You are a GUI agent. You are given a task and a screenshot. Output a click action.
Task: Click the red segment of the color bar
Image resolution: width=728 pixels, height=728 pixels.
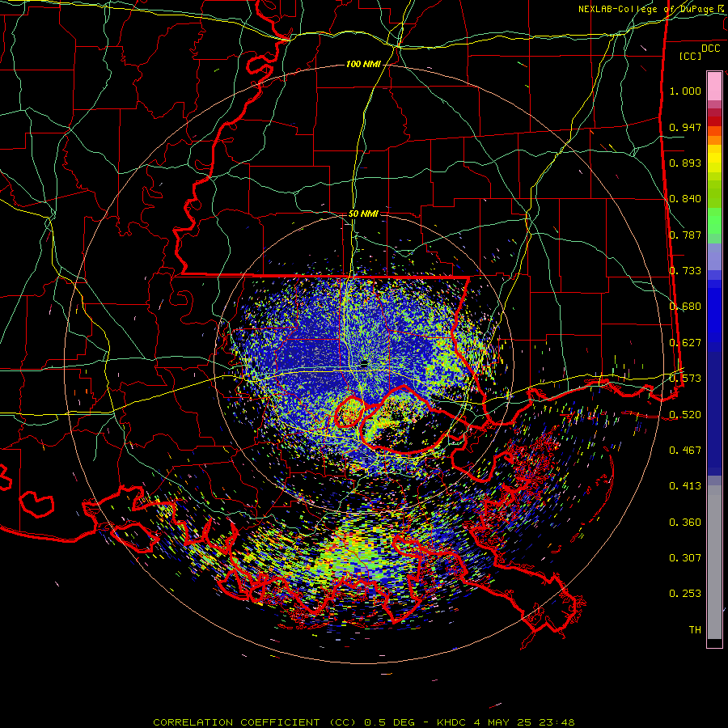point(714,121)
